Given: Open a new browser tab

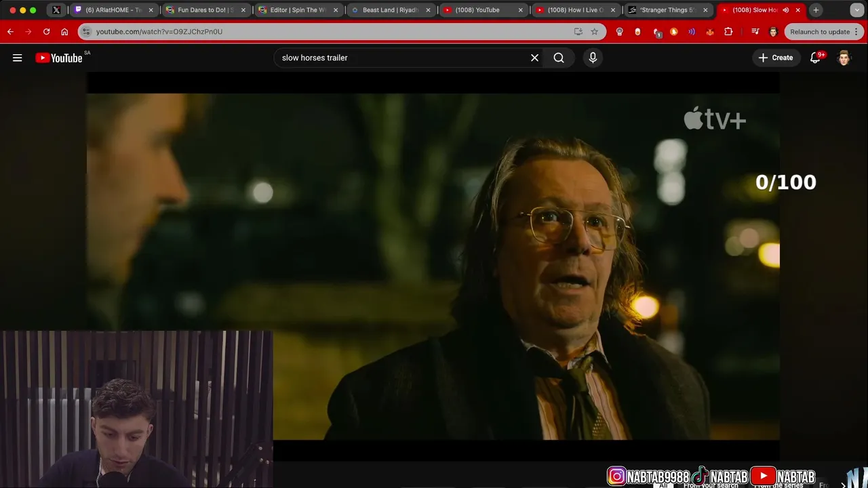Looking at the screenshot, I should click(816, 10).
